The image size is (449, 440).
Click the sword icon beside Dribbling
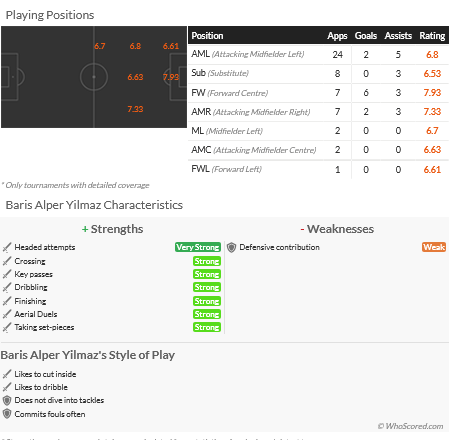coord(7,287)
